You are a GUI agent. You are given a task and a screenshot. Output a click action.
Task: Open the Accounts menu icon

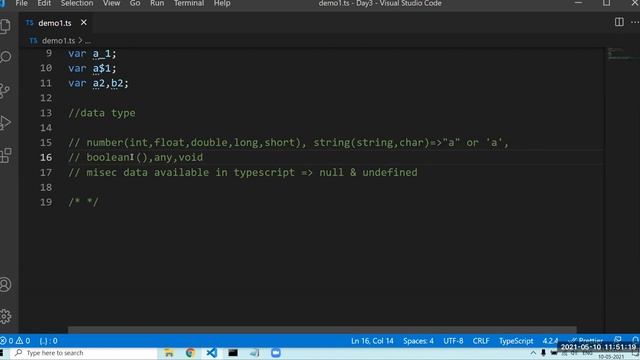point(5,284)
